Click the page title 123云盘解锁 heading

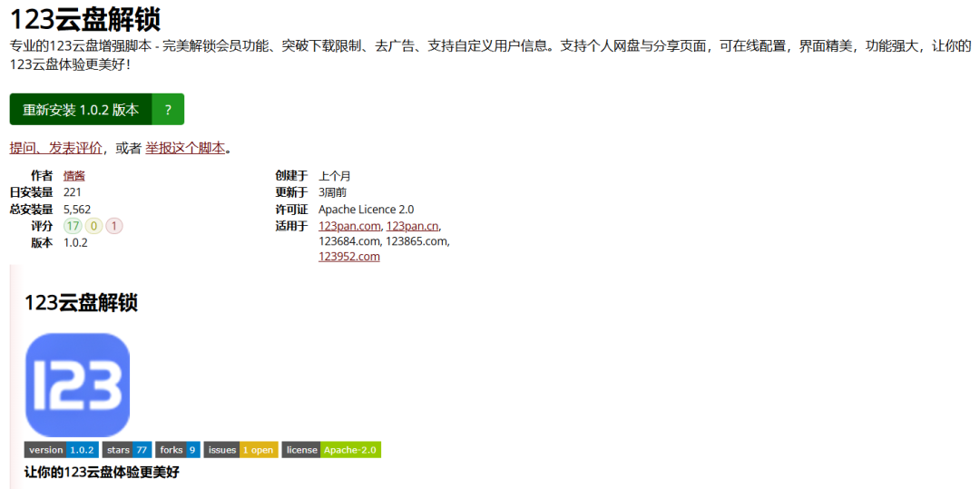[x=85, y=19]
